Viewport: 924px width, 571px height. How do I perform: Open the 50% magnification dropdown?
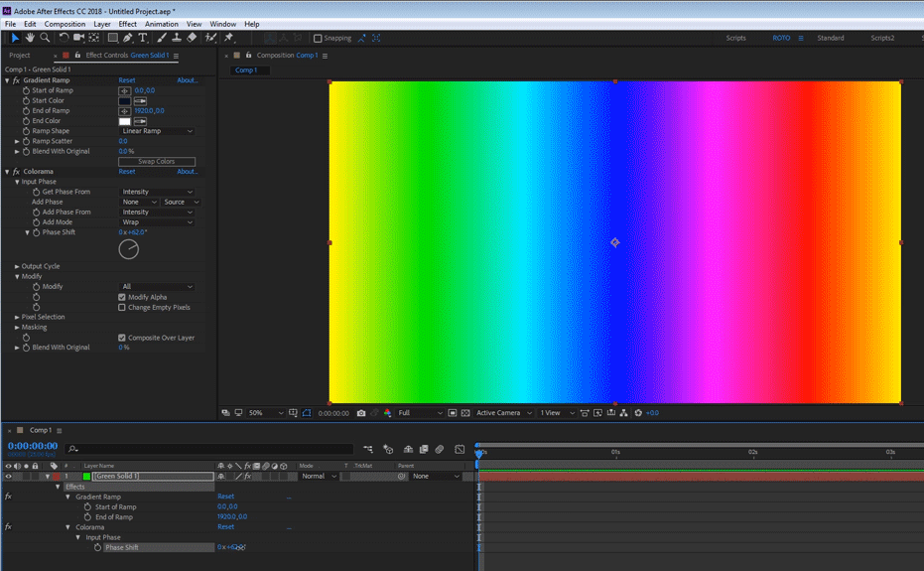tap(266, 413)
